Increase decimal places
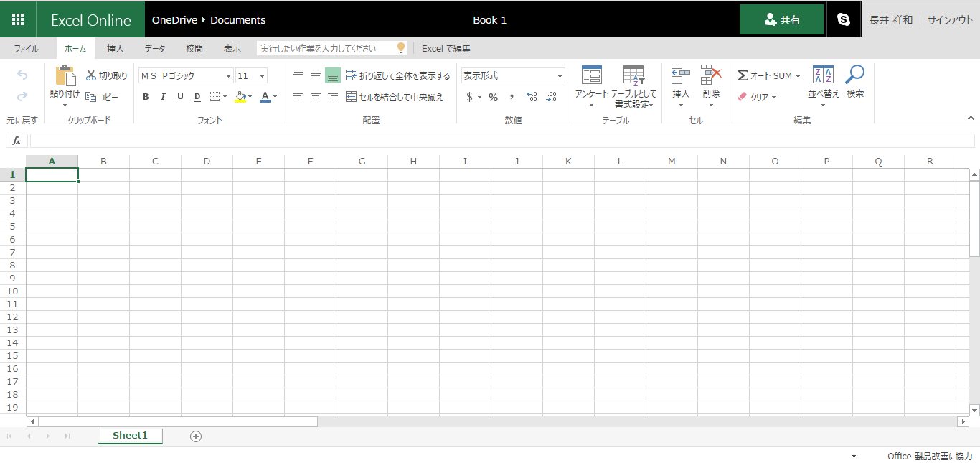Screen dimensions: 980x463 tap(532, 97)
